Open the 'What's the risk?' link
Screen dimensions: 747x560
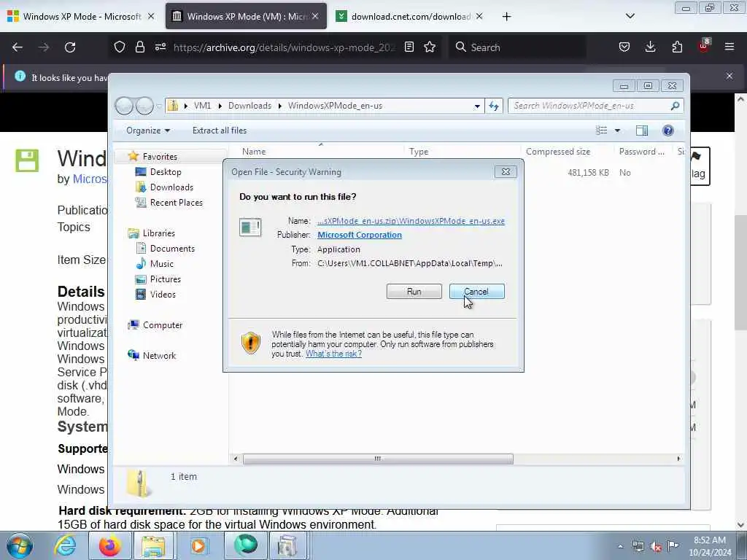pos(333,354)
